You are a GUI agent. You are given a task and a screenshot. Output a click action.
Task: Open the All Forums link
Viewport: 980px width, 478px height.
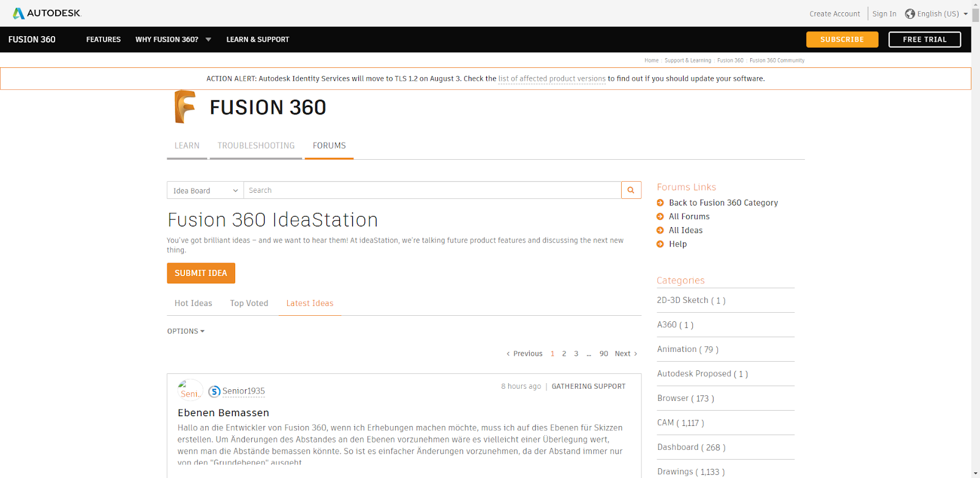(x=689, y=217)
